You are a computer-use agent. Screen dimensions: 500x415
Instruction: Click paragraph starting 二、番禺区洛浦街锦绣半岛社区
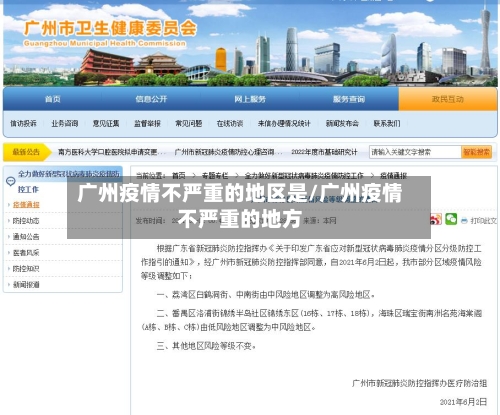click(x=311, y=320)
